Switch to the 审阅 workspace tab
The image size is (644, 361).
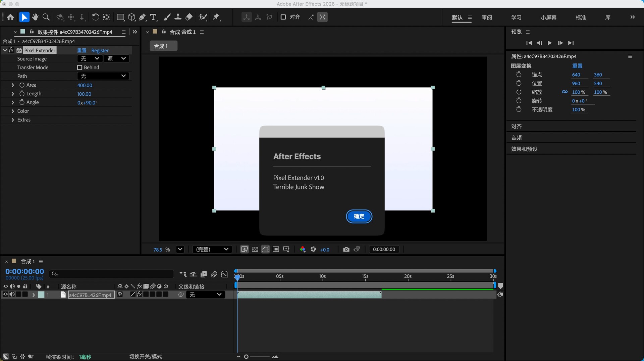click(487, 17)
